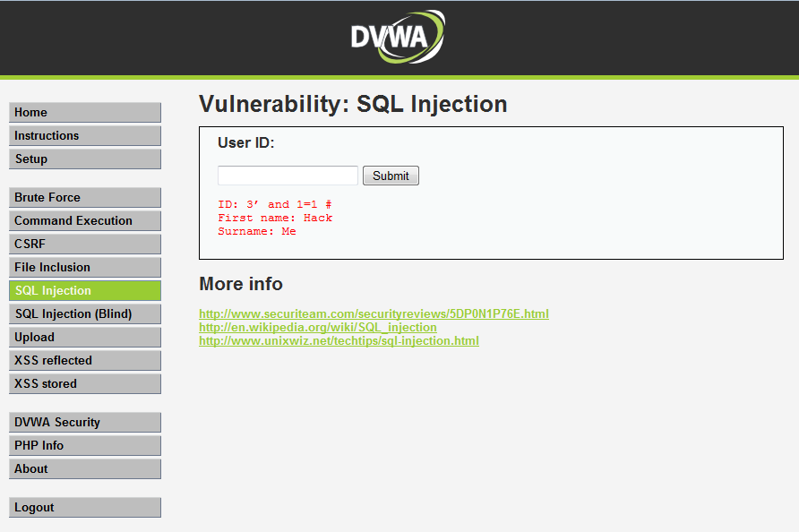Viewport: 799px width, 532px height.
Task: Select the Brute Force vulnerability page
Action: click(x=85, y=198)
